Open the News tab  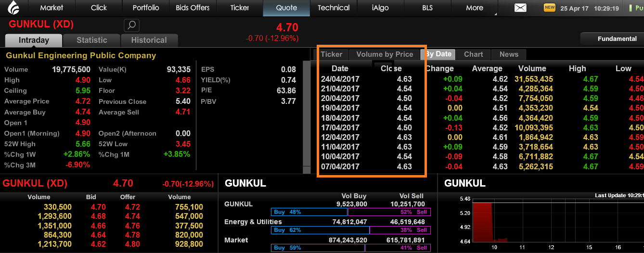(x=509, y=54)
